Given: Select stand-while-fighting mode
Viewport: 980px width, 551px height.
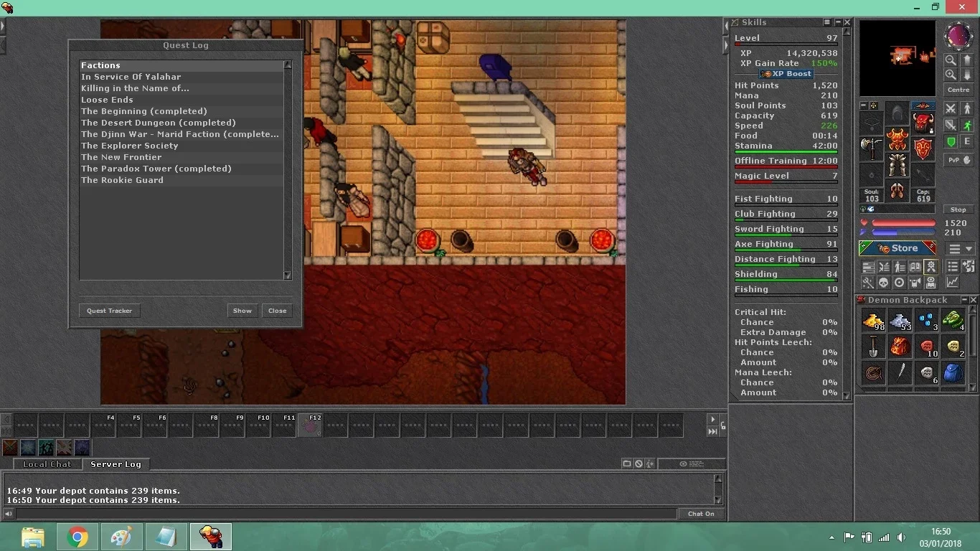Looking at the screenshot, I should (x=967, y=108).
